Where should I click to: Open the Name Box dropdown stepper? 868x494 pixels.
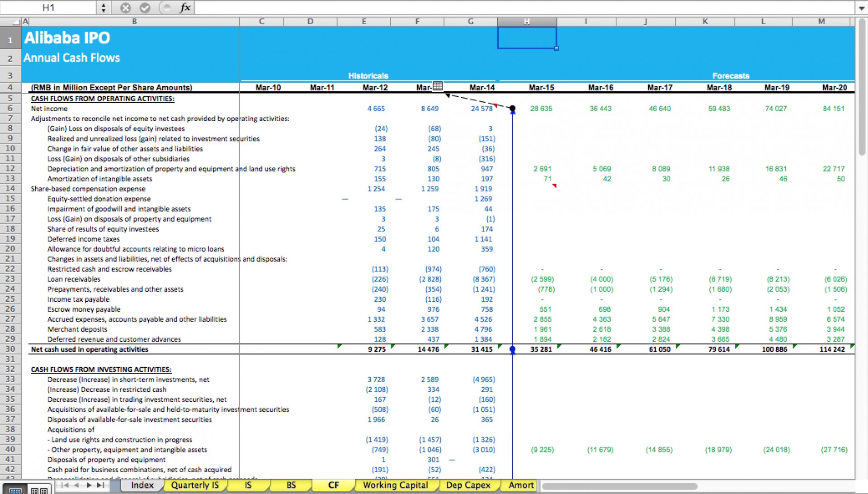point(104,8)
